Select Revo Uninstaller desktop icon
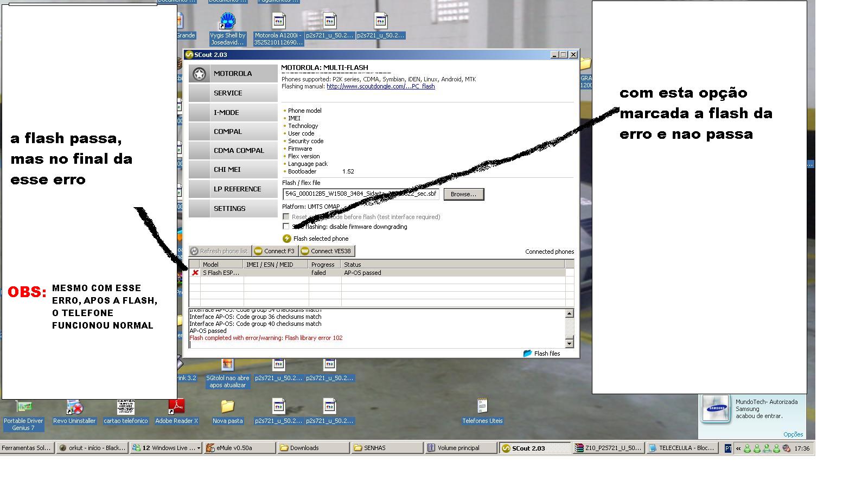 74,413
